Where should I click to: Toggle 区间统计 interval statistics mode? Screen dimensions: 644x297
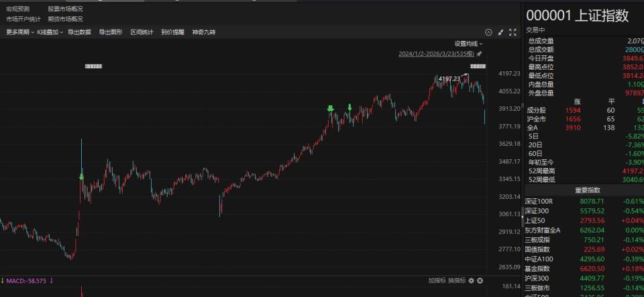142,32
